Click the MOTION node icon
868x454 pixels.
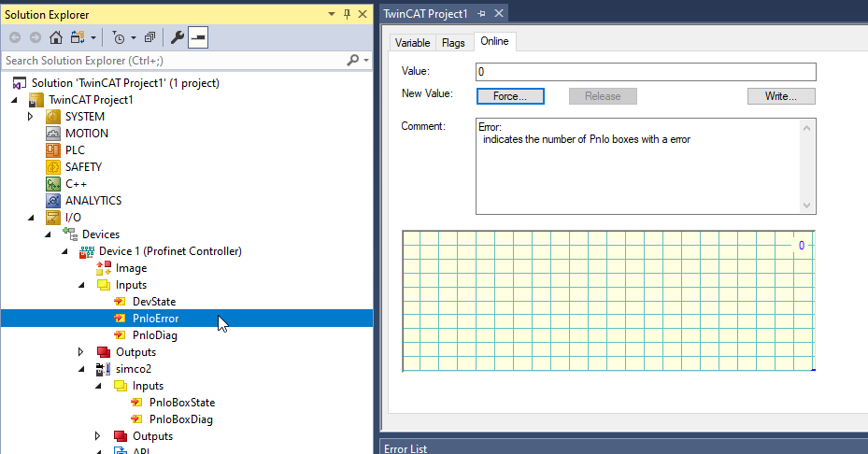[53, 134]
